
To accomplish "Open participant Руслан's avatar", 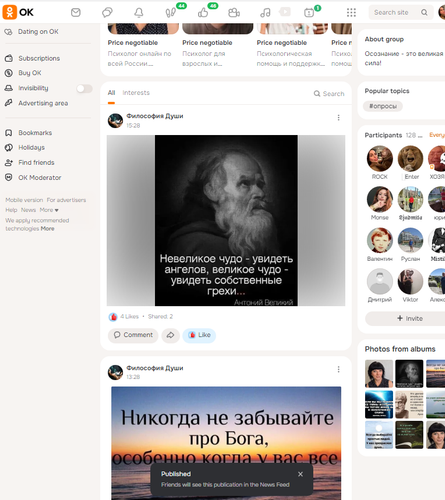I will pyautogui.click(x=410, y=241).
